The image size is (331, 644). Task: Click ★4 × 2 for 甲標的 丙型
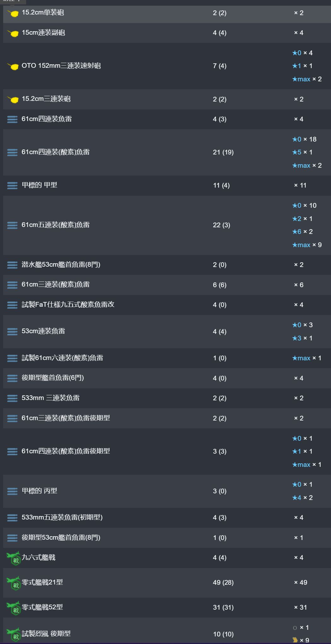(302, 498)
